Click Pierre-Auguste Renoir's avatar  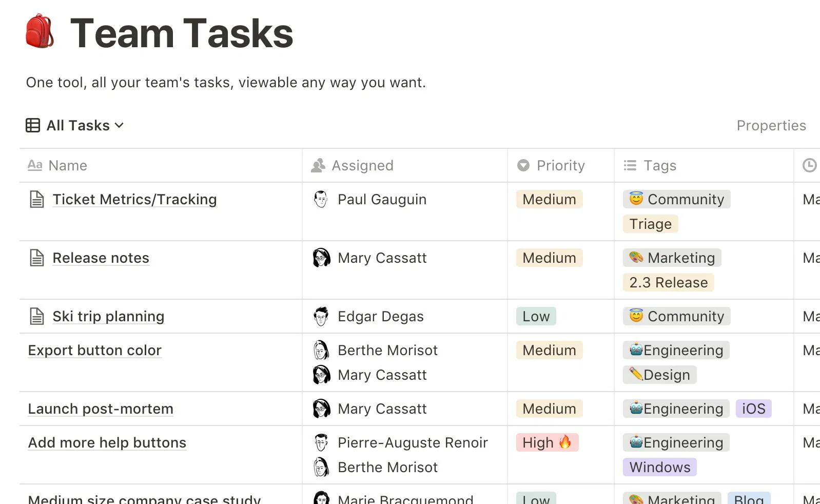[321, 442]
